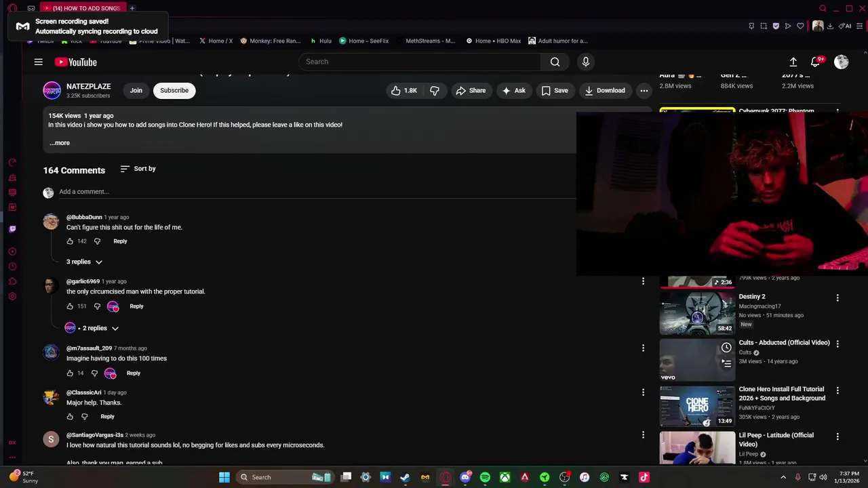Click the search magnifier button
The width and height of the screenshot is (868, 488).
click(555, 62)
